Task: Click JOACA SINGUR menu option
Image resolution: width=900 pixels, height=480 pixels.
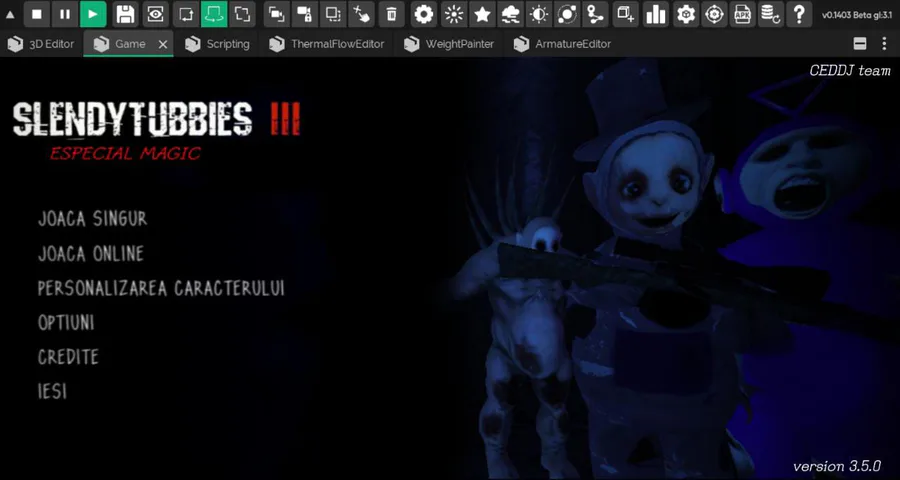Action: click(92, 219)
